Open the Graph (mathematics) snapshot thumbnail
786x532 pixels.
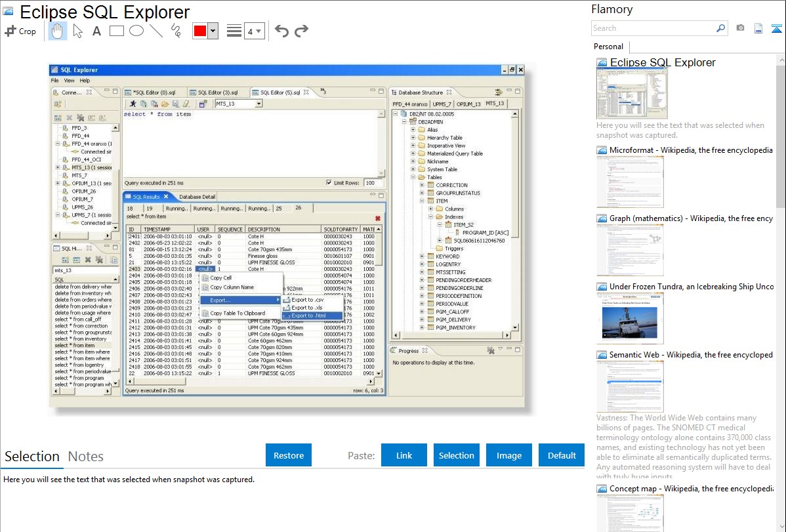(x=630, y=250)
